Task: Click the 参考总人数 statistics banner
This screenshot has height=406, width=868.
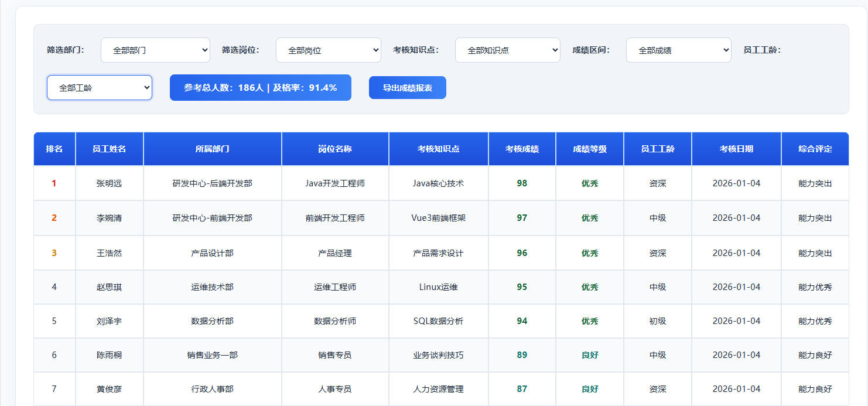Action: coord(260,88)
